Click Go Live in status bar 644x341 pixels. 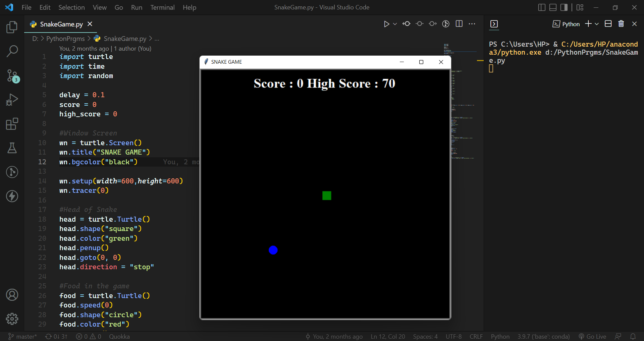[592, 336]
